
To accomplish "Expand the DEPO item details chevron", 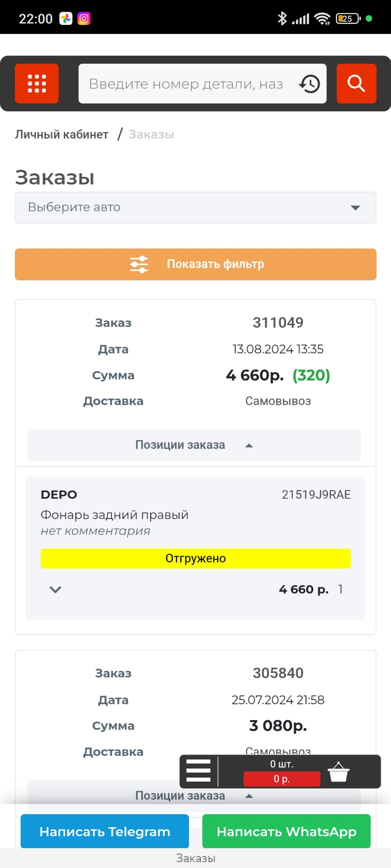I will coord(55,590).
